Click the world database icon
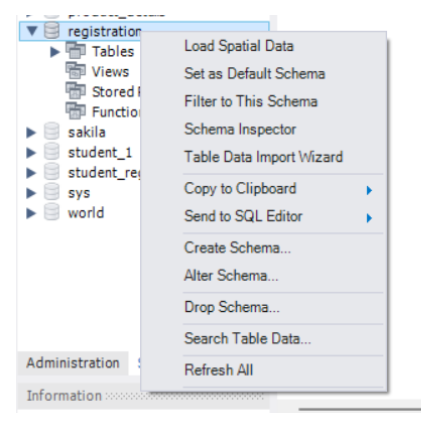This screenshot has width=431, height=422. tap(52, 212)
